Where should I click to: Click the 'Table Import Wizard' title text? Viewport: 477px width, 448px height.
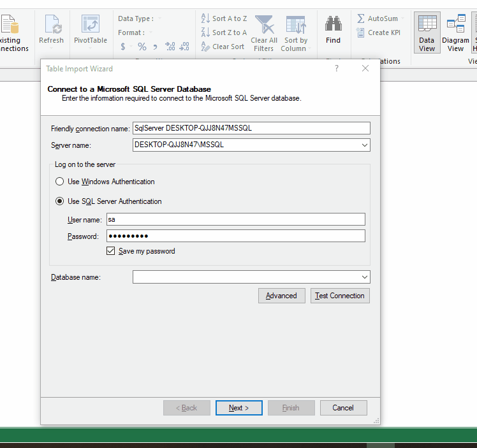(x=80, y=69)
